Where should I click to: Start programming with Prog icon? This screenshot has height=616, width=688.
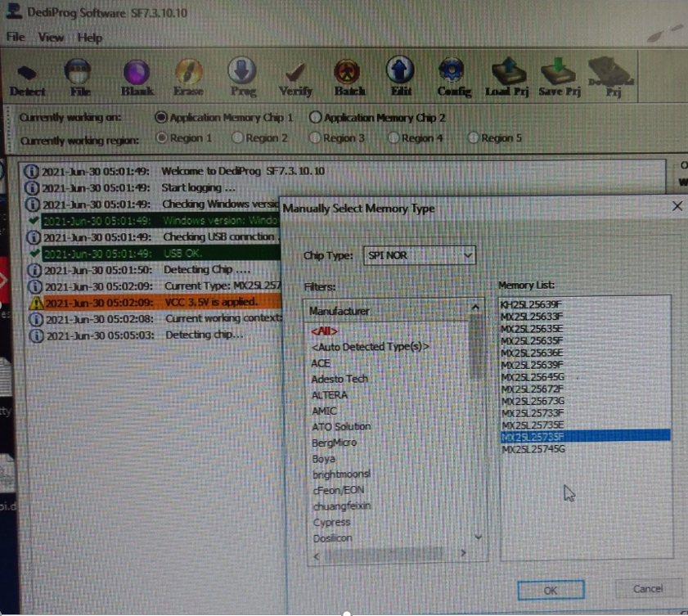pos(243,77)
